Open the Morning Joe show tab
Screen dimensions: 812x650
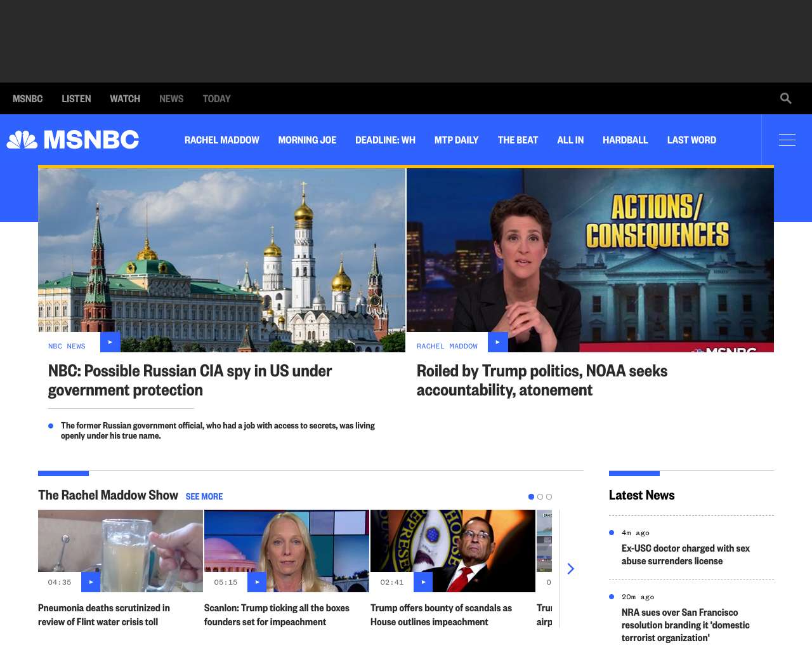pyautogui.click(x=307, y=140)
